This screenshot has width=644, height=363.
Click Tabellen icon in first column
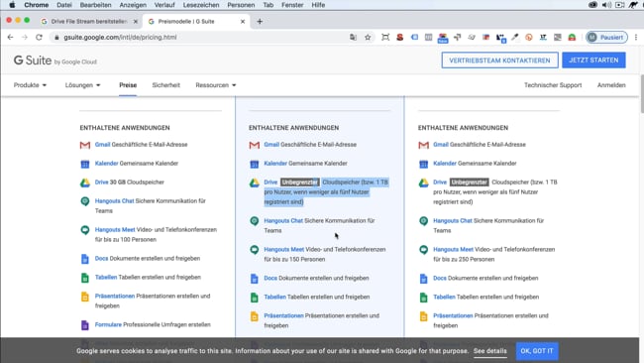[85, 278]
